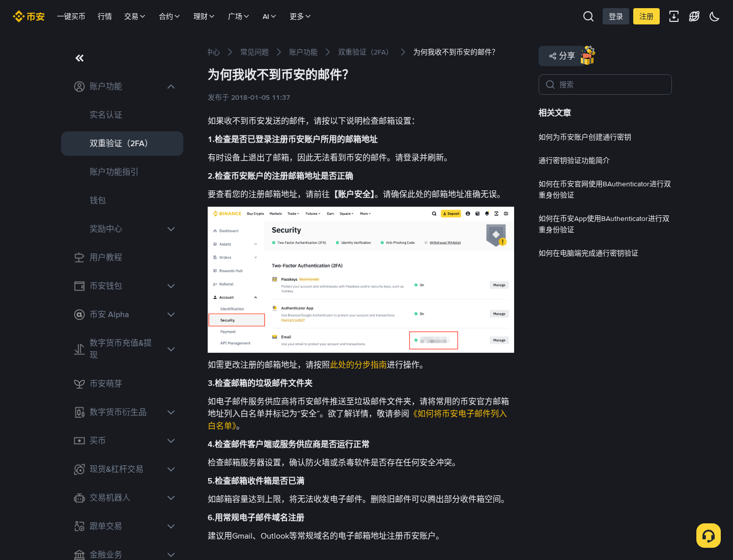733x560 pixels.
Task: Expand the 币安钱包 sidebar section
Action: click(122, 286)
